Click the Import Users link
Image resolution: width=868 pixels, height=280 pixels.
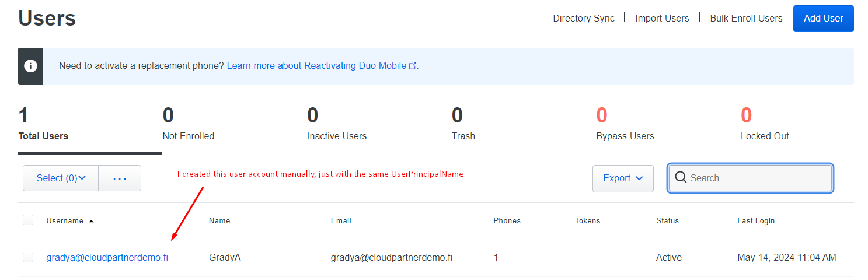click(x=662, y=19)
